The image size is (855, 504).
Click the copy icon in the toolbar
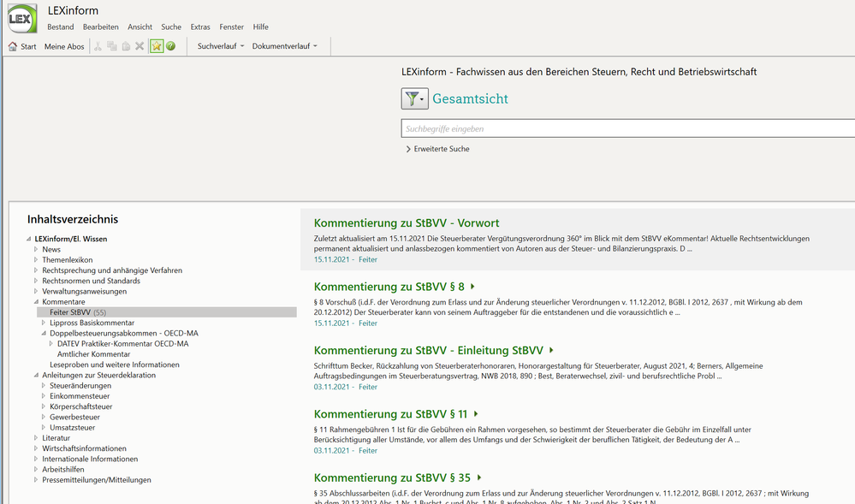[x=112, y=46]
